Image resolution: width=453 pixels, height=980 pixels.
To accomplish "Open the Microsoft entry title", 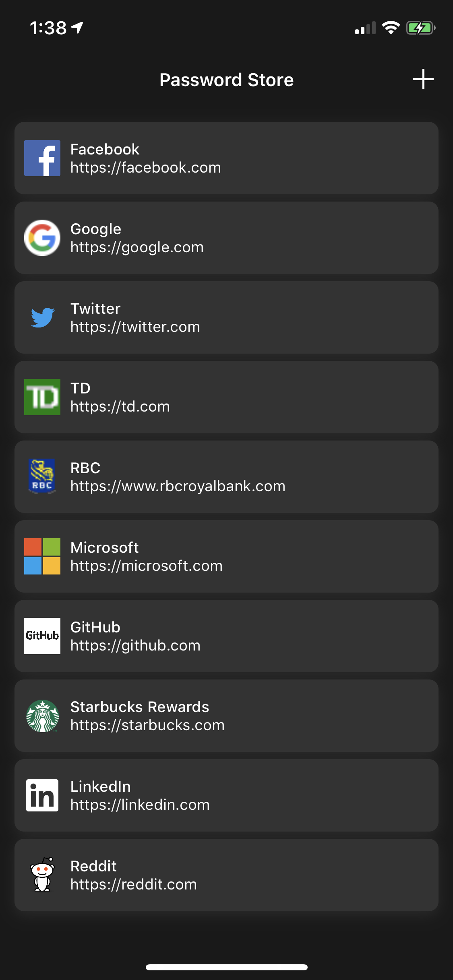I will [105, 548].
